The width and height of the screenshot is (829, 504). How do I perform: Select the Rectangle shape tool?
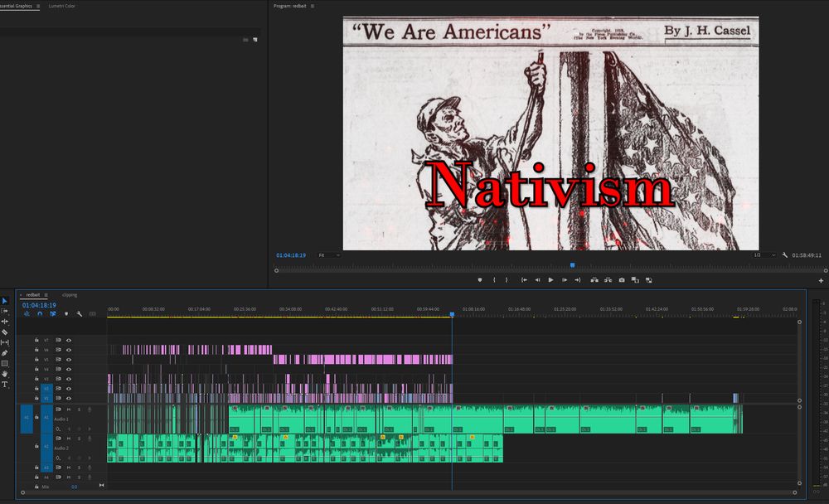(x=5, y=364)
